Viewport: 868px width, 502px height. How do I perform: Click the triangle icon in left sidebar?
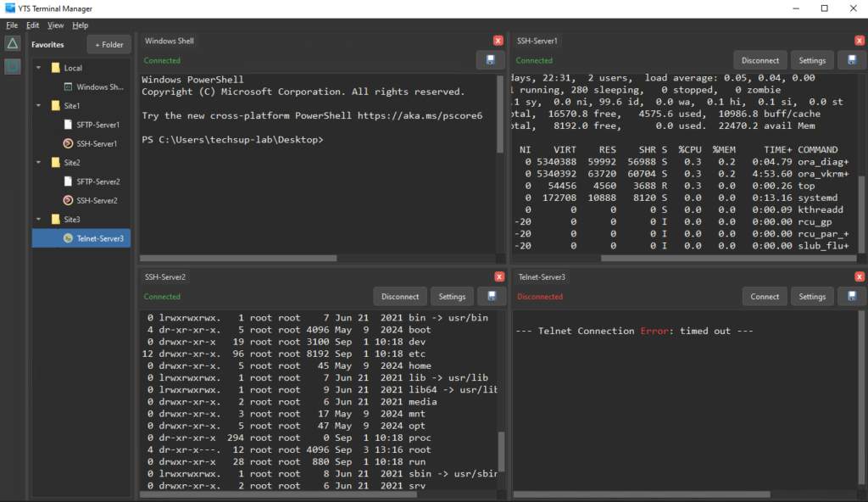tap(13, 43)
